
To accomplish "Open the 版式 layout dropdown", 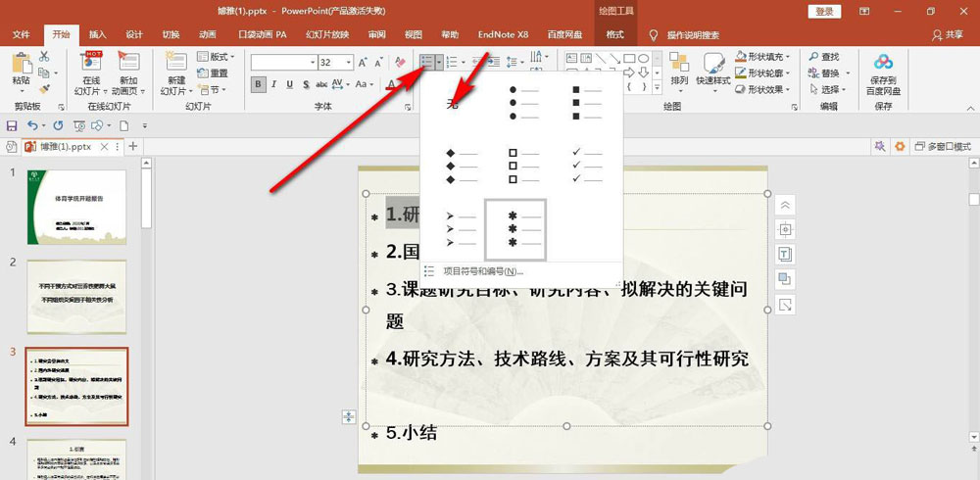I will click(x=217, y=57).
